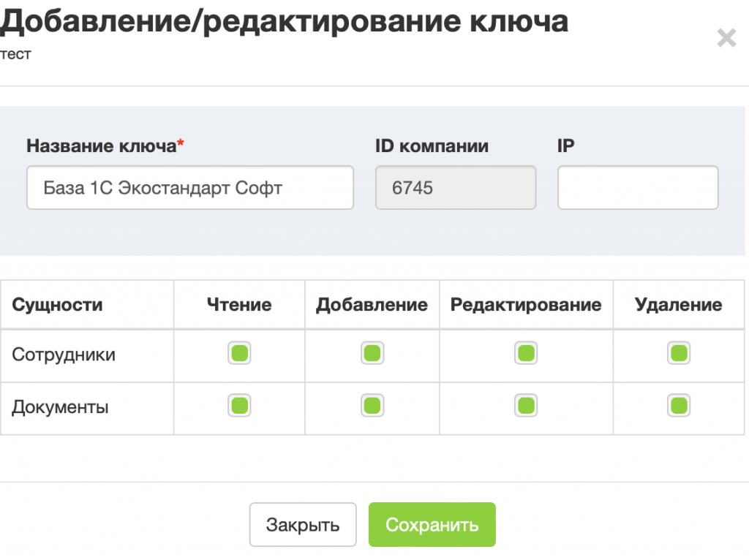Image resolution: width=749 pixels, height=560 pixels.
Task: Uncheck Чтение permission for Документы
Action: click(239, 406)
